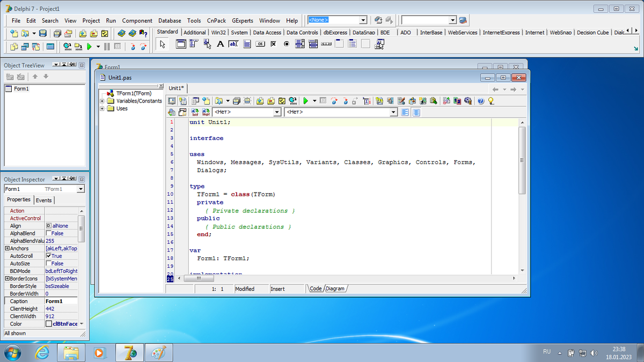Image resolution: width=644 pixels, height=362 pixels.
Task: Select the Edit component (ab box)
Action: 233,45
